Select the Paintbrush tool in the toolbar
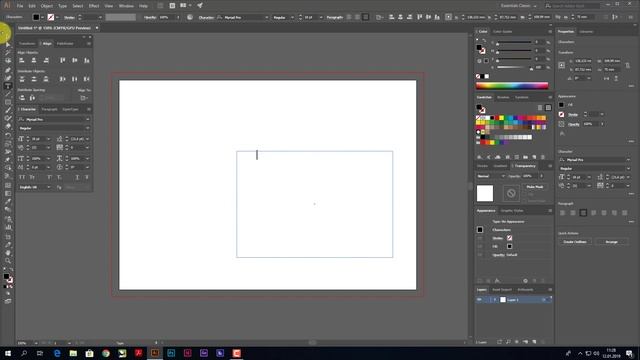Screen dimensions: 640x360 coord(8,110)
